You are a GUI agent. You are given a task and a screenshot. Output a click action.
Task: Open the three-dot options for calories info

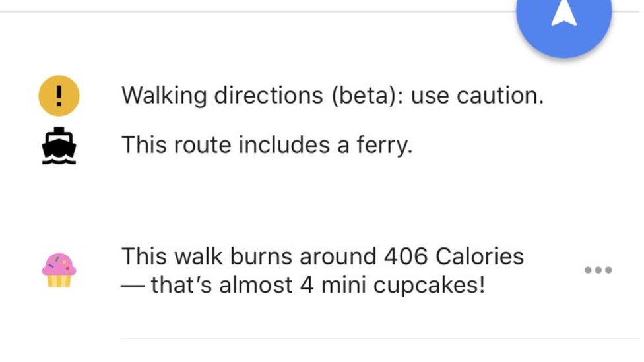[x=598, y=270]
